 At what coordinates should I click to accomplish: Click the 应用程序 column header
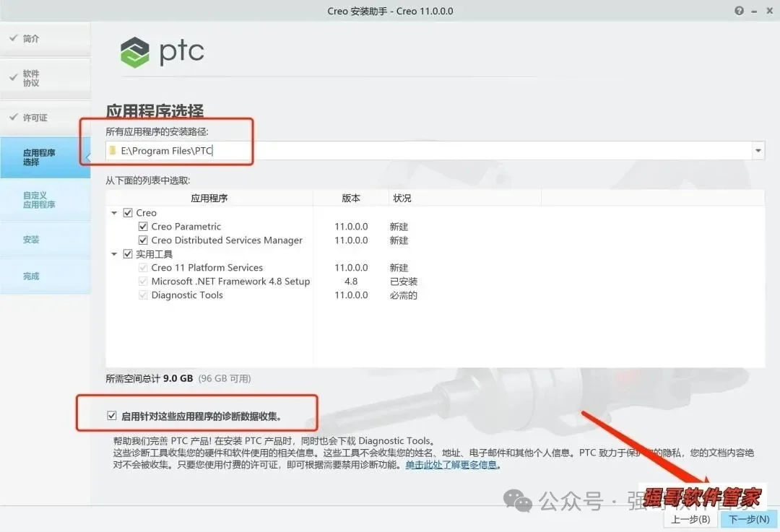[209, 198]
